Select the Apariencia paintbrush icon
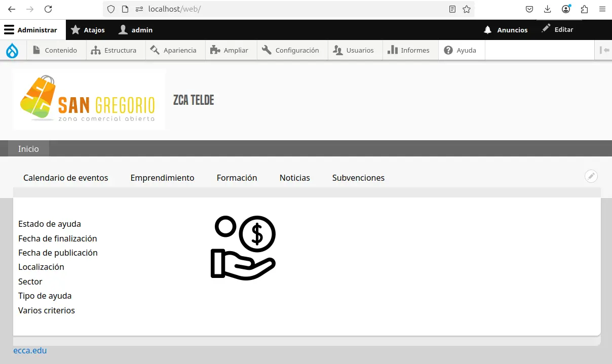 154,50
